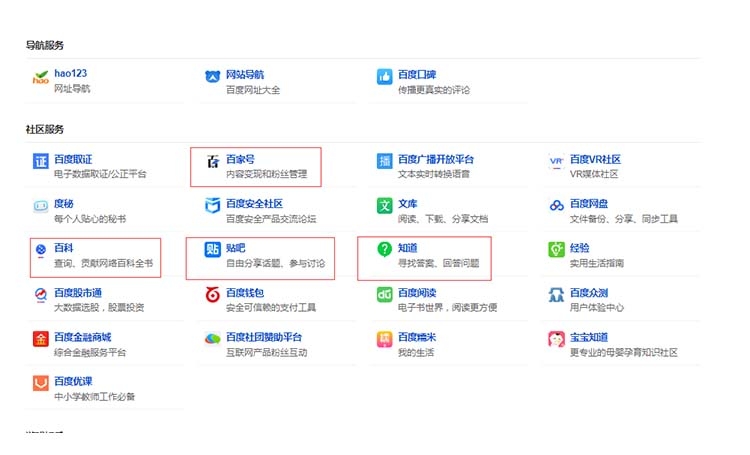
Task: Click the description 传播更真实的评论
Action: (434, 90)
